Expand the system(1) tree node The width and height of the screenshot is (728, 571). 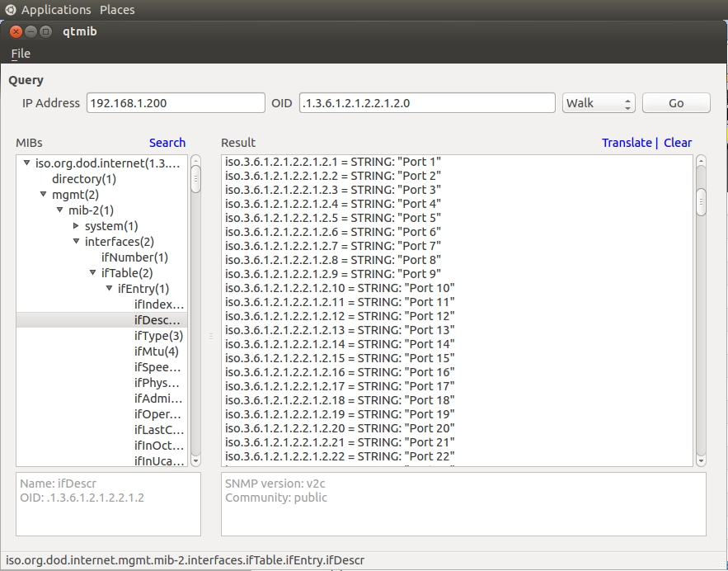point(77,226)
